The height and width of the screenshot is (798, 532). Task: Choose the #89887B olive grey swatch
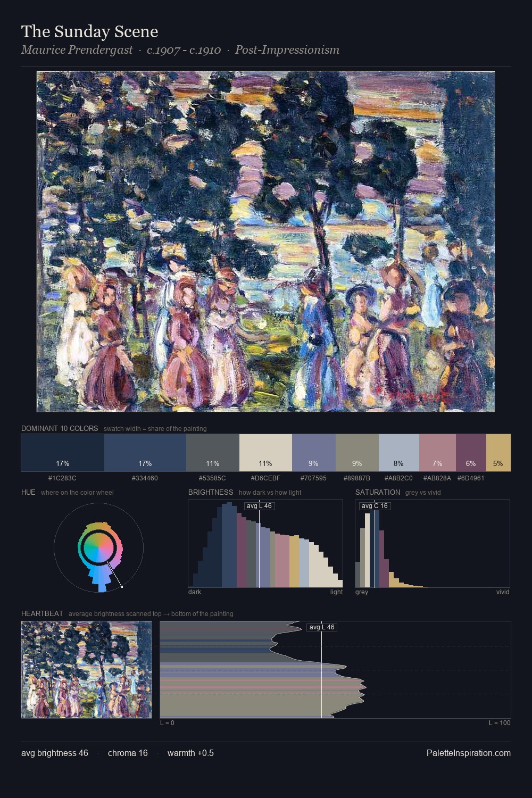tap(357, 453)
